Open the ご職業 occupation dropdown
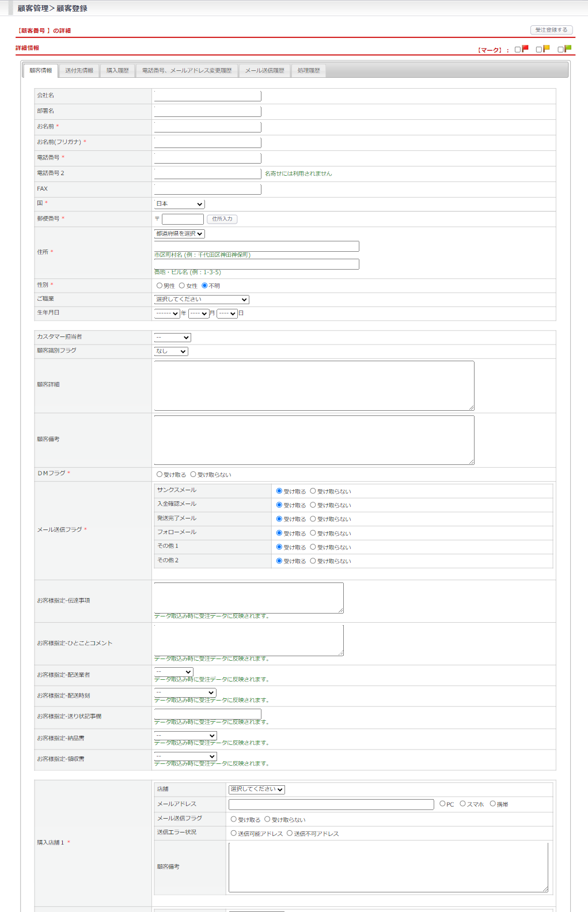Viewport: 588px width, 912px height. coord(202,300)
